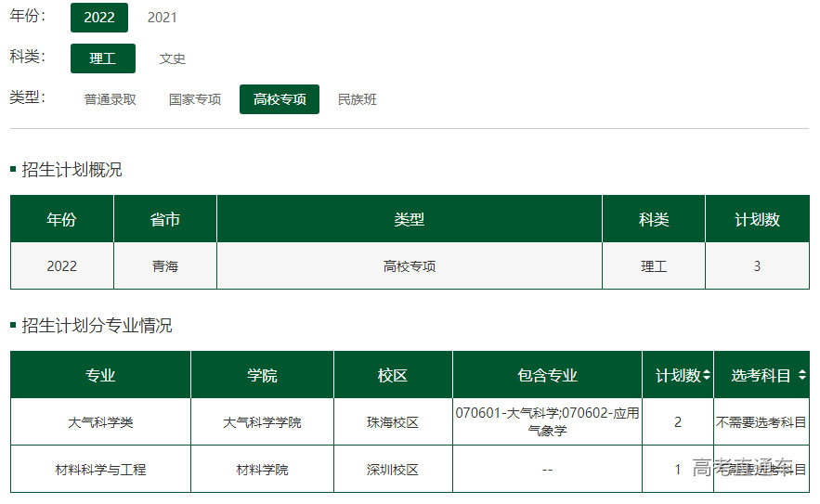The image size is (820, 504).
Task: Click the sort arrows beside 计划数 header
Action: (x=707, y=376)
